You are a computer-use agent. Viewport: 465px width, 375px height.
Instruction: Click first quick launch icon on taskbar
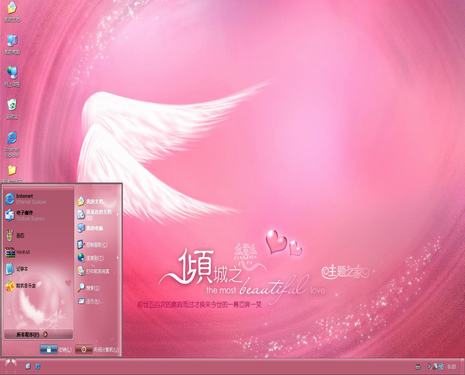click(x=28, y=366)
